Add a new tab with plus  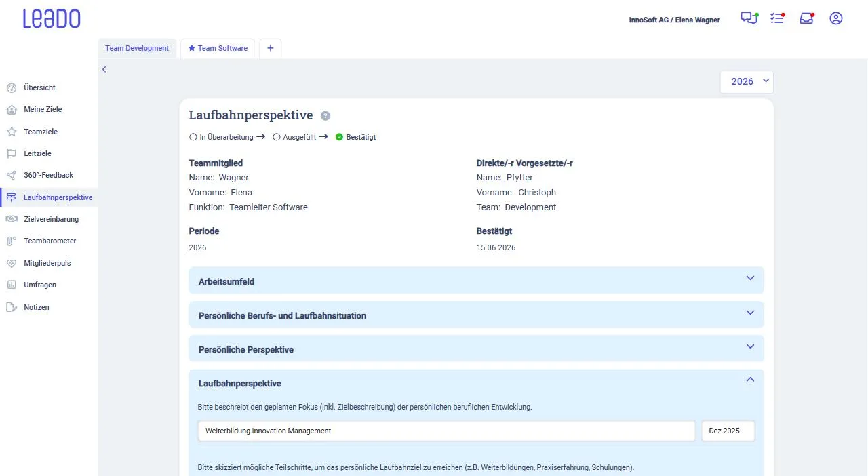[x=270, y=48]
